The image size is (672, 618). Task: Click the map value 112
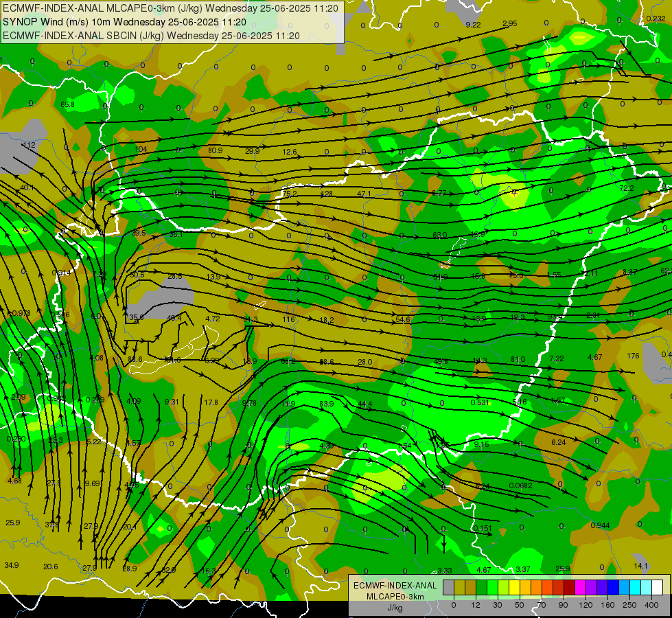pyautogui.click(x=29, y=146)
